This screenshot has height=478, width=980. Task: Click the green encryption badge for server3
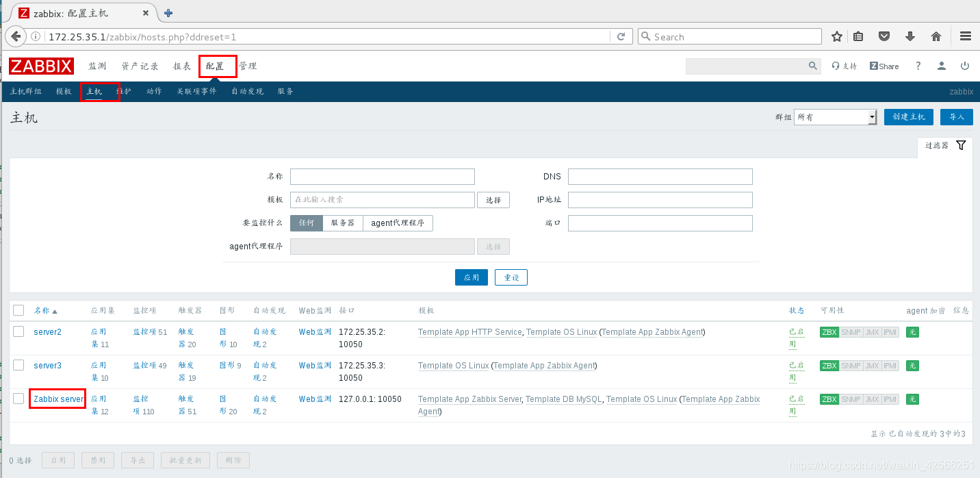[x=912, y=366]
